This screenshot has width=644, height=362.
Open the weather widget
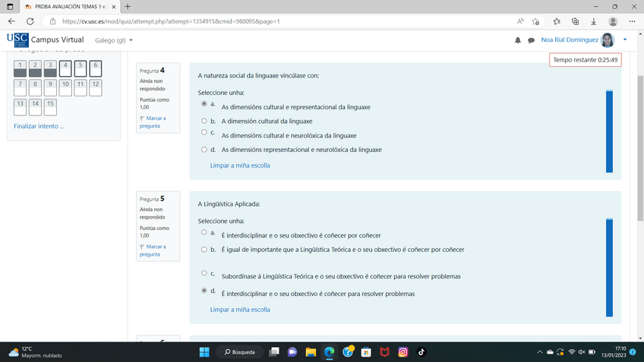click(x=36, y=352)
